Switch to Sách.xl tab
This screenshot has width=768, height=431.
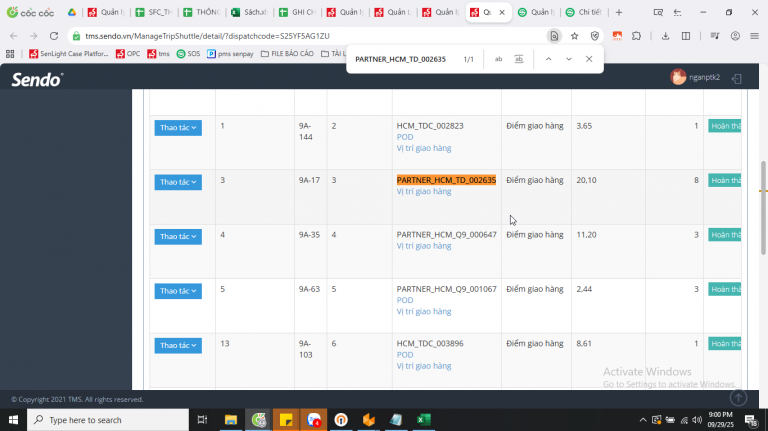click(250, 12)
